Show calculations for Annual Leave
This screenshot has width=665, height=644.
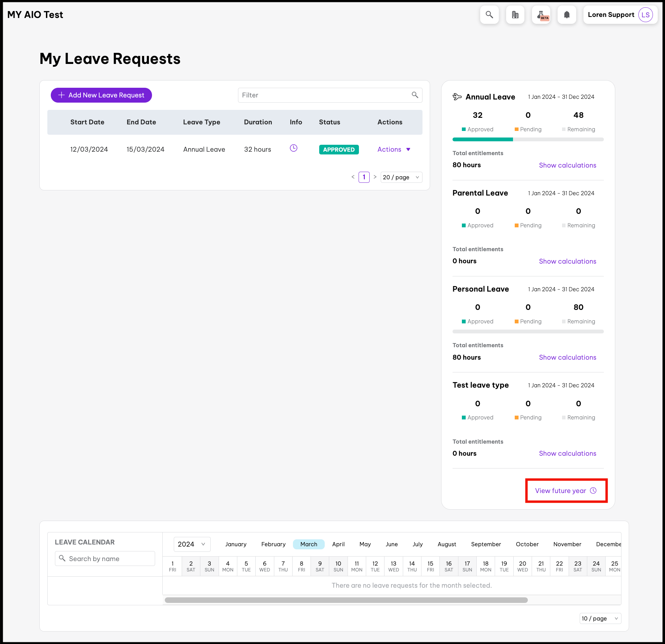(x=568, y=165)
